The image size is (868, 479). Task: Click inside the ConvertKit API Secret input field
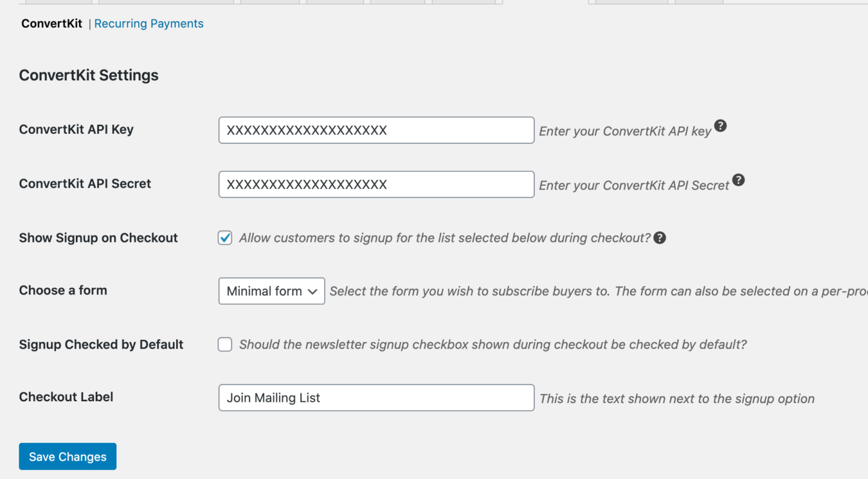coord(376,184)
